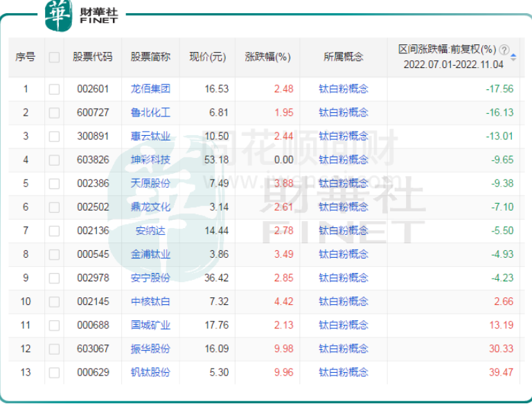Open stock link 坤彩科技

[150, 159]
